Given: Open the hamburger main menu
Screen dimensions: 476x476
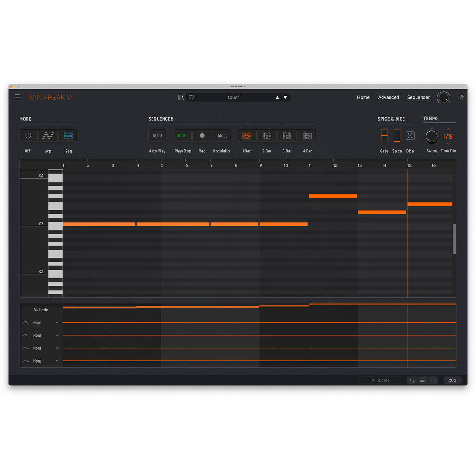Looking at the screenshot, I should click(x=18, y=97).
